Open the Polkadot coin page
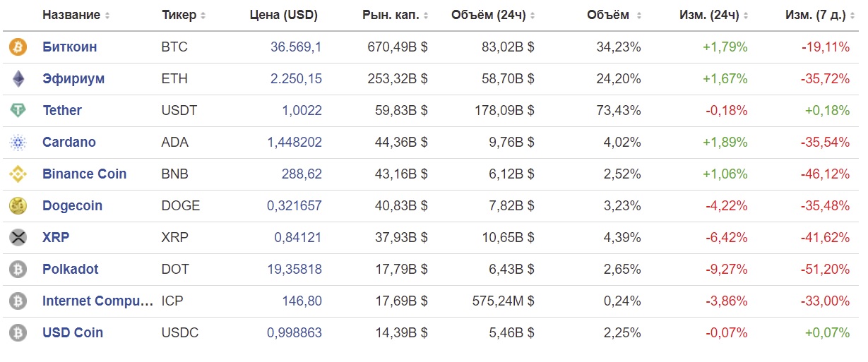868x362 pixels. (71, 270)
